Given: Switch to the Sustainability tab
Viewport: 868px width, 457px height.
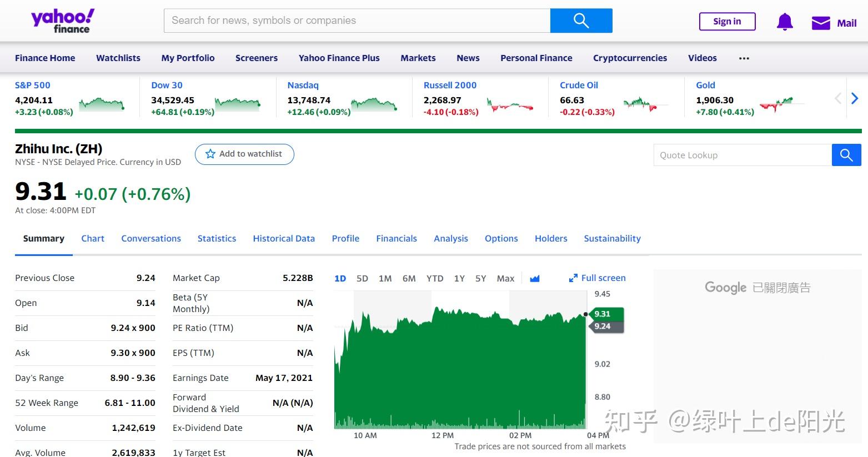Looking at the screenshot, I should [612, 238].
